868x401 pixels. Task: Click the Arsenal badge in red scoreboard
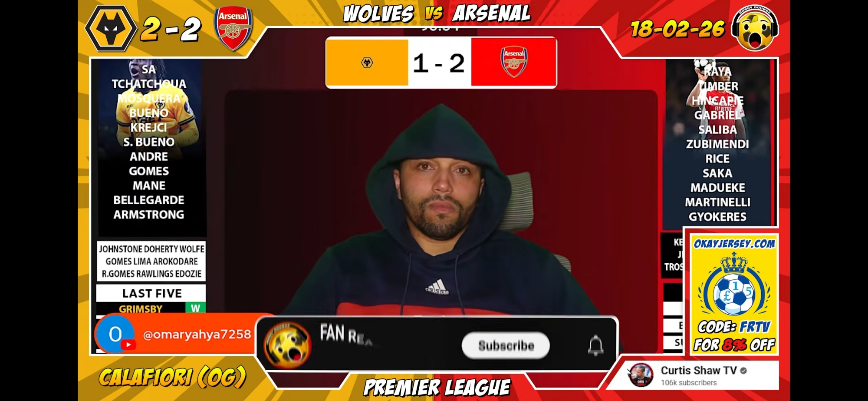tap(514, 62)
